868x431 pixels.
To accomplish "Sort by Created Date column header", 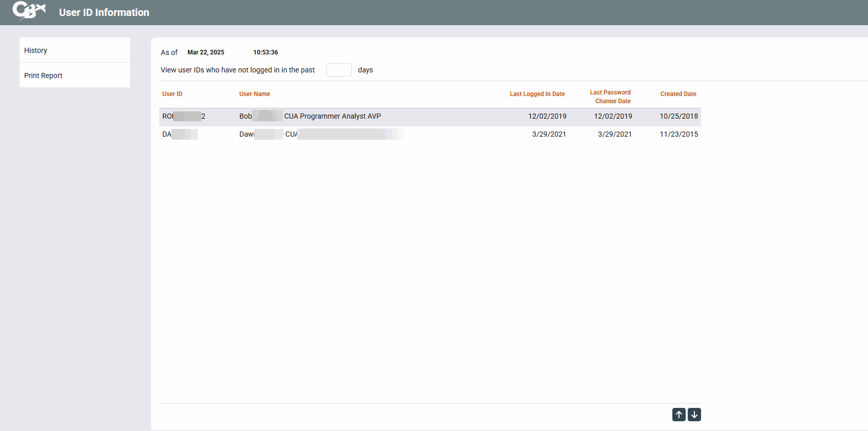I will pyautogui.click(x=678, y=94).
